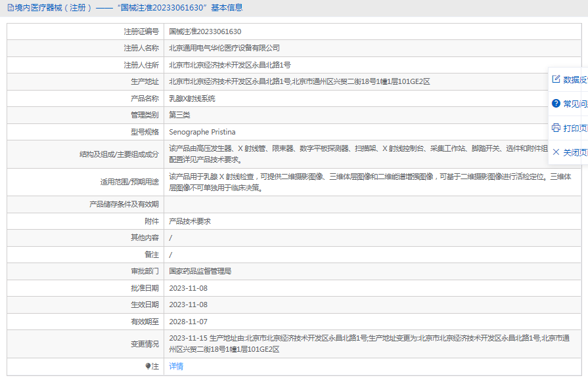The height and width of the screenshot is (380, 588).
Task: Click the 打印页面 printer icon
Action: click(556, 128)
